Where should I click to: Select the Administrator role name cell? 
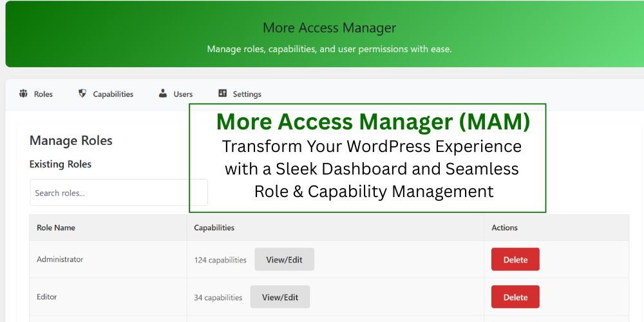[x=108, y=259]
